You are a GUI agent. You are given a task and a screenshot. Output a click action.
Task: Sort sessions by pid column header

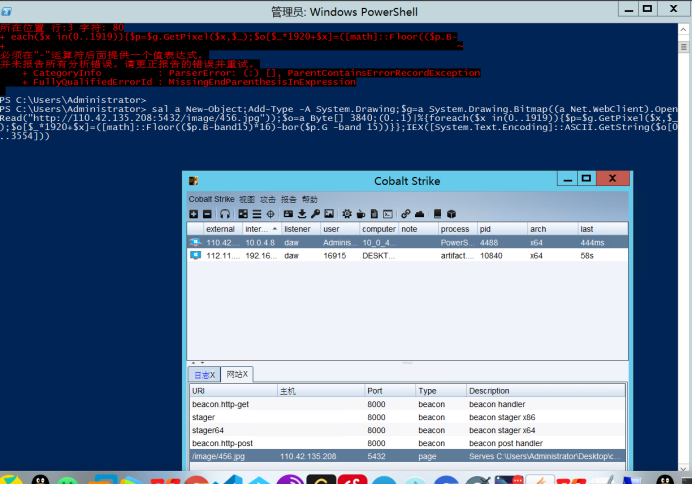click(x=502, y=229)
